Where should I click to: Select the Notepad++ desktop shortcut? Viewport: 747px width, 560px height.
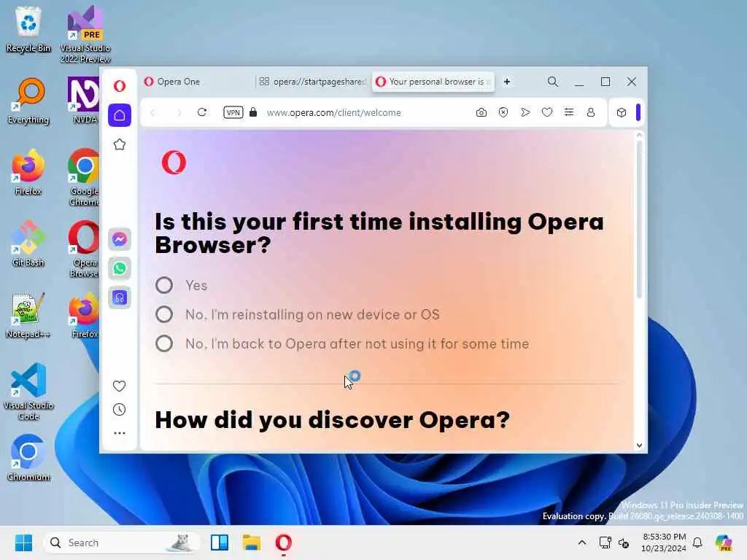[x=28, y=315]
